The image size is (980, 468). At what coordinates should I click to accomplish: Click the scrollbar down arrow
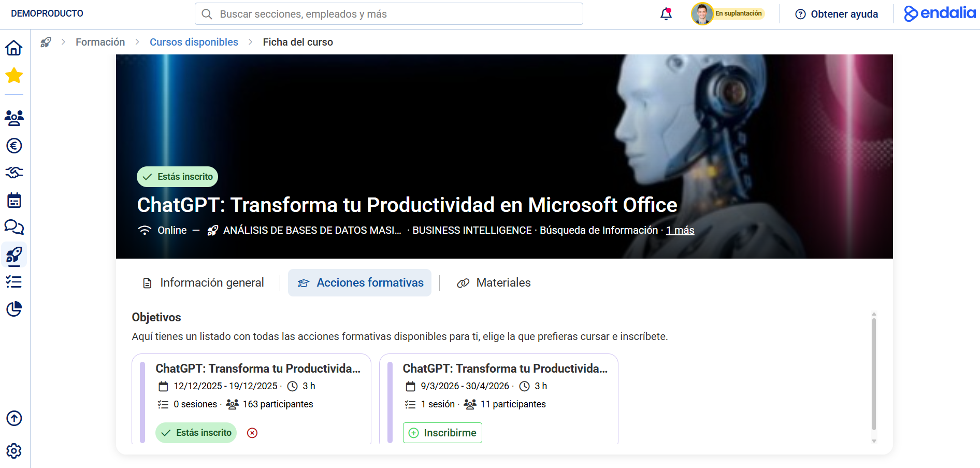point(874,441)
